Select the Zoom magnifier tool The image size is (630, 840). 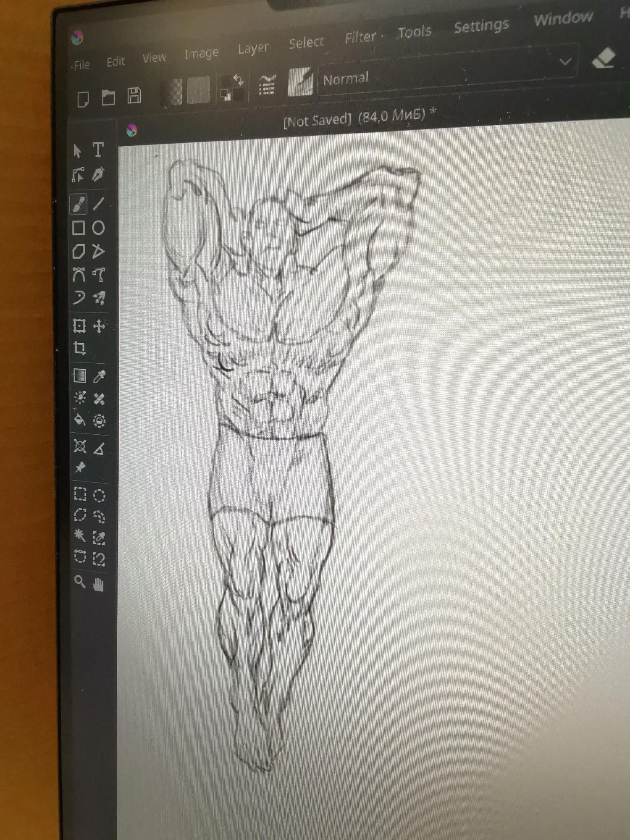(80, 582)
